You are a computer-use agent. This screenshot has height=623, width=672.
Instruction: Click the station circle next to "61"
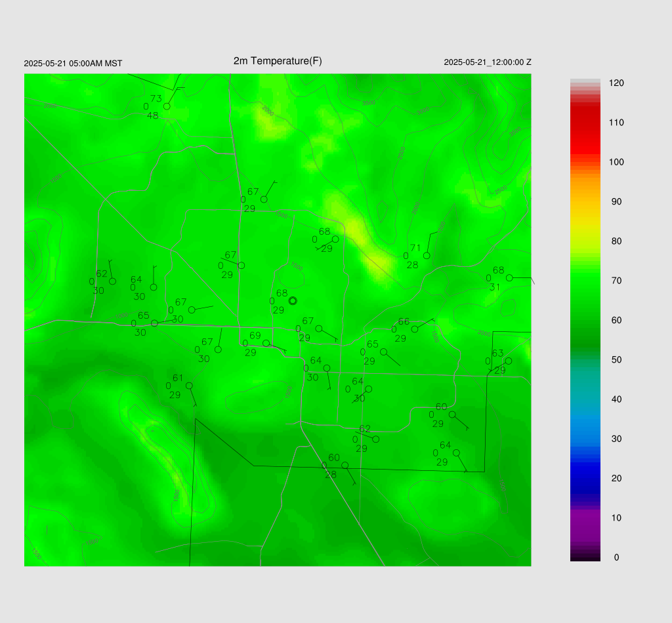(x=189, y=386)
